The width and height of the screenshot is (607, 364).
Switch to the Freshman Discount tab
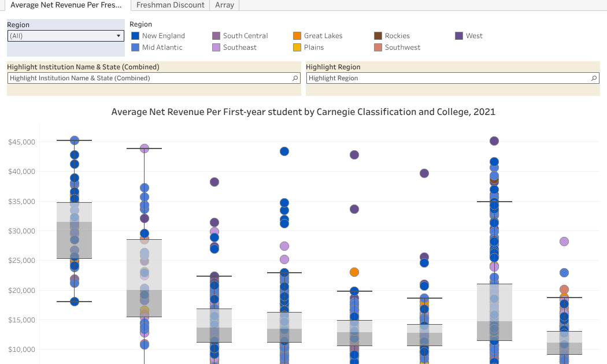point(169,5)
